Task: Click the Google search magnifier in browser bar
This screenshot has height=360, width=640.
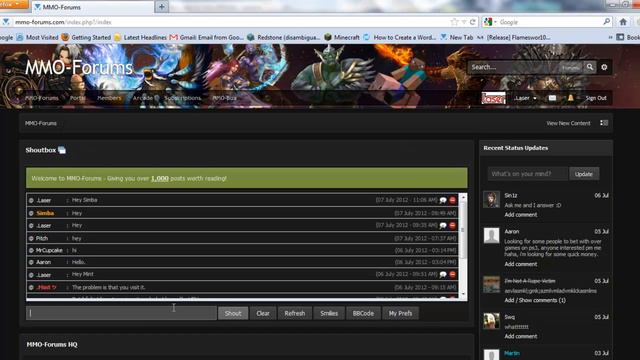Action: pos(607,22)
